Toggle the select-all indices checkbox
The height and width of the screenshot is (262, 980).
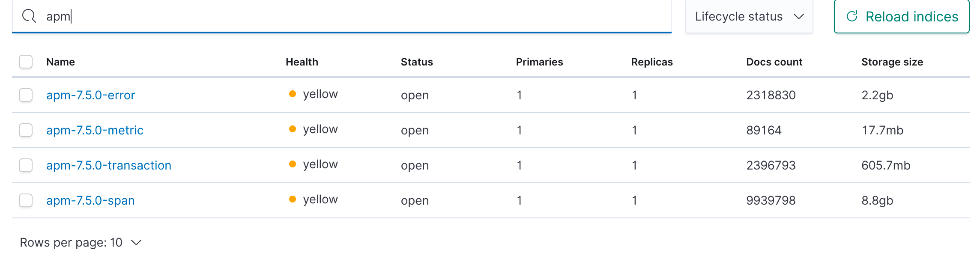click(x=26, y=62)
